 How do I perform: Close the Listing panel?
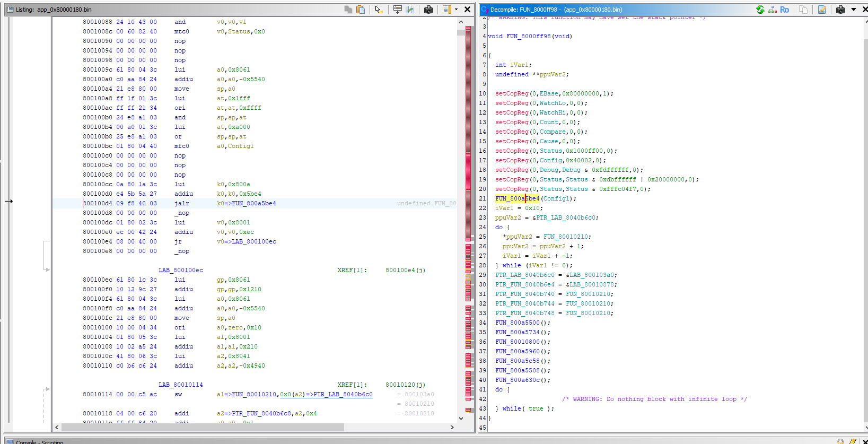(467, 10)
